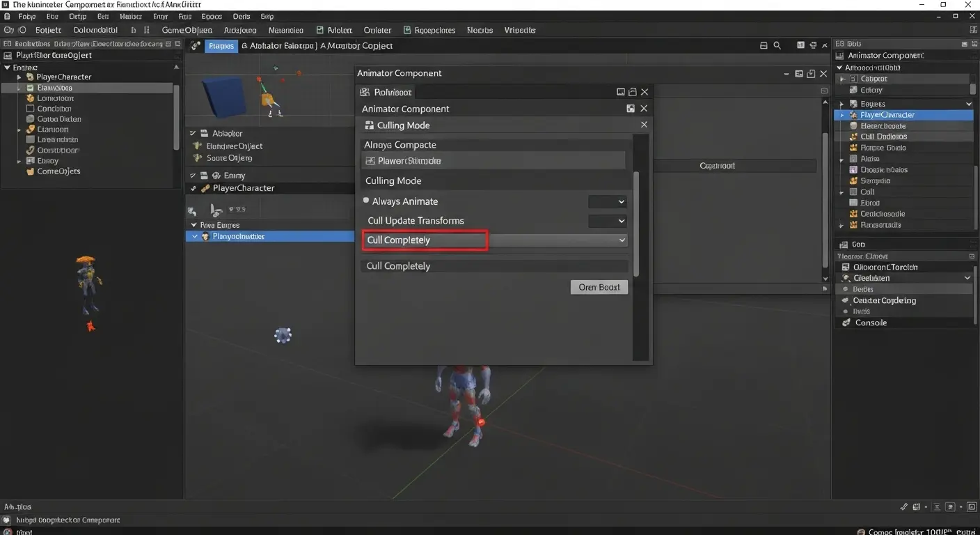Viewport: 980px width, 535px height.
Task: Switch to the Scene tab in the viewport
Action: pyautogui.click(x=221, y=45)
